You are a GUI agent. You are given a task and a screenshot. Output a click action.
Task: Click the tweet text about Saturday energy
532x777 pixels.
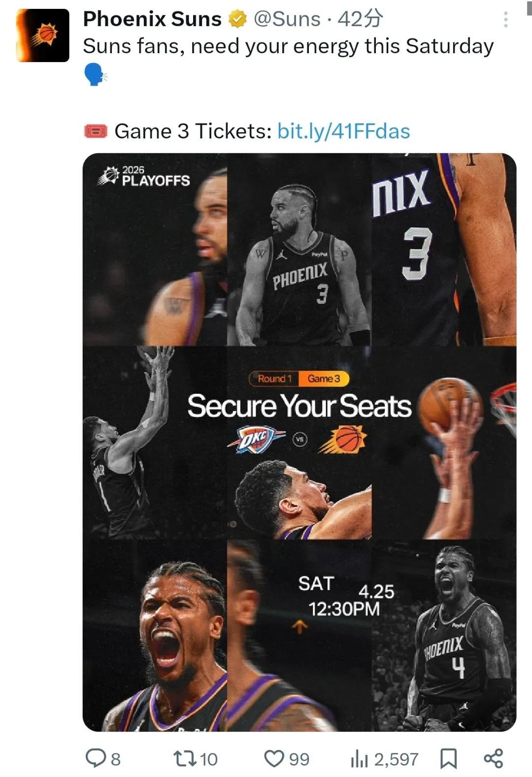point(288,47)
